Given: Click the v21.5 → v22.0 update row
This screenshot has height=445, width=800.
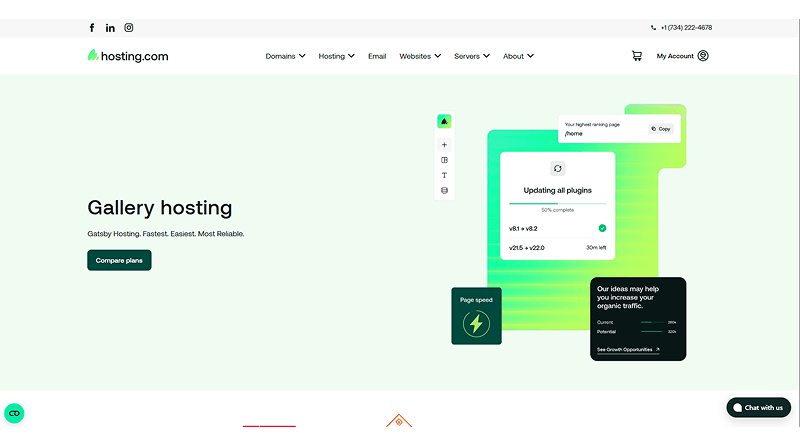Looking at the screenshot, I should pos(558,248).
